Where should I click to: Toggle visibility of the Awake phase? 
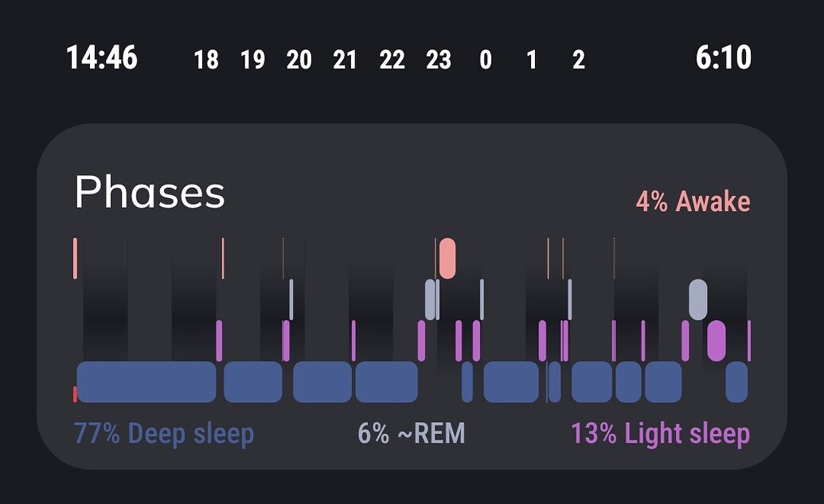(692, 201)
